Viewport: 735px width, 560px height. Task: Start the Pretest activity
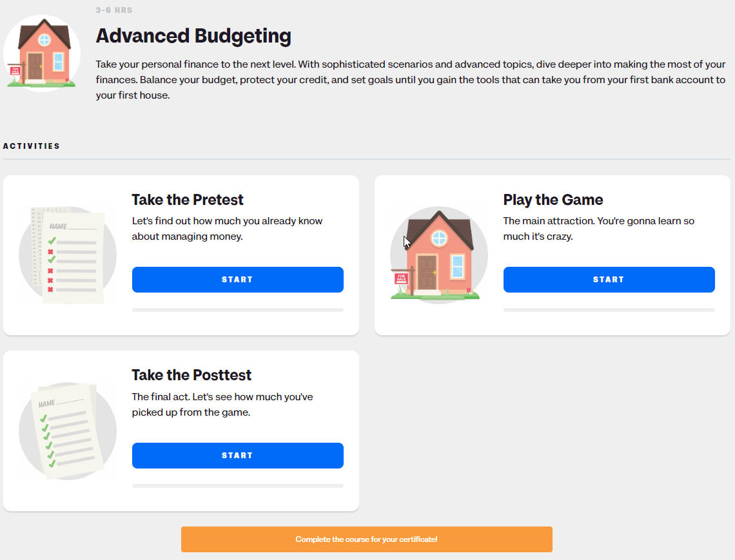click(x=238, y=280)
